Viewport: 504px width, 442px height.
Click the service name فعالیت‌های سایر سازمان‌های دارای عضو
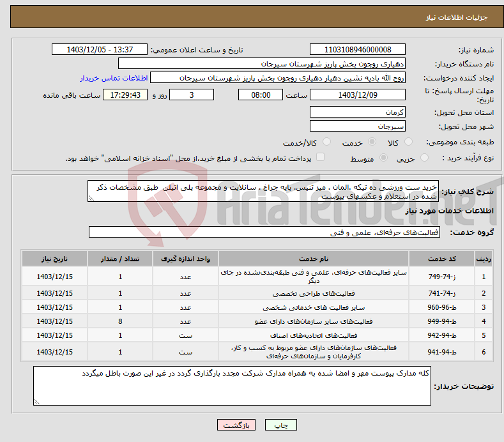(314, 321)
